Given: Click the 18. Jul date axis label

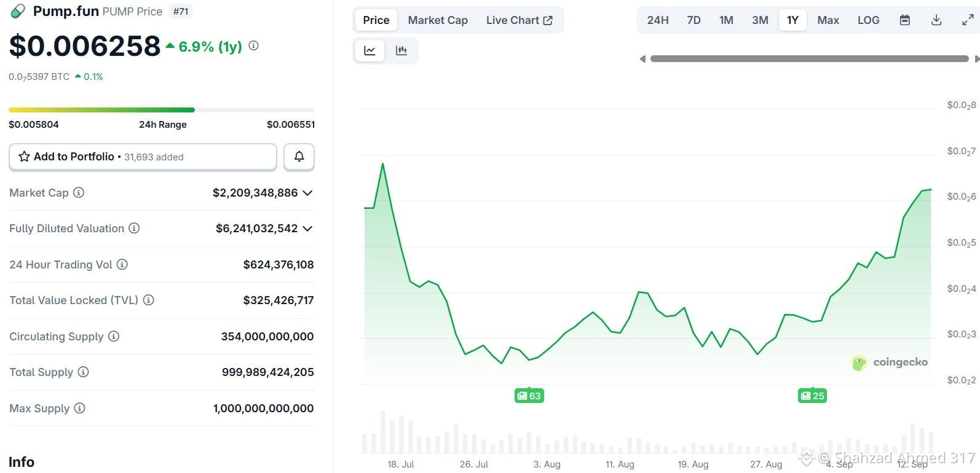Looking at the screenshot, I should click(x=401, y=464).
